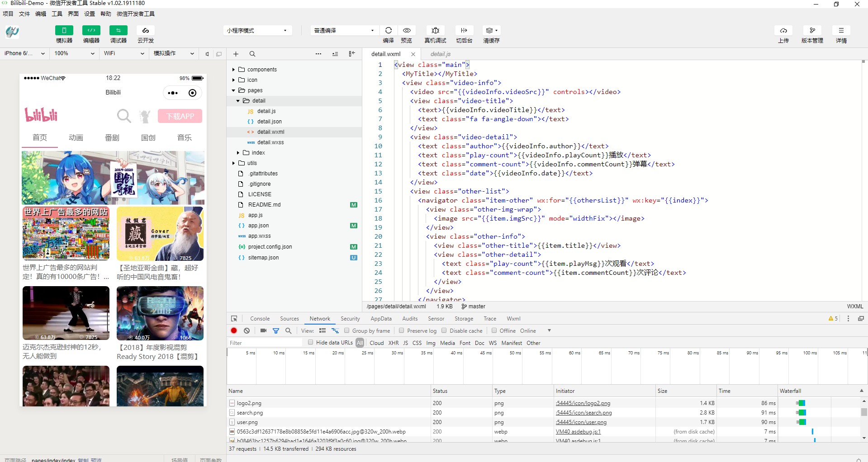Open the 100% zoom dropdown
Screen dimensions: 868x462
click(x=74, y=53)
